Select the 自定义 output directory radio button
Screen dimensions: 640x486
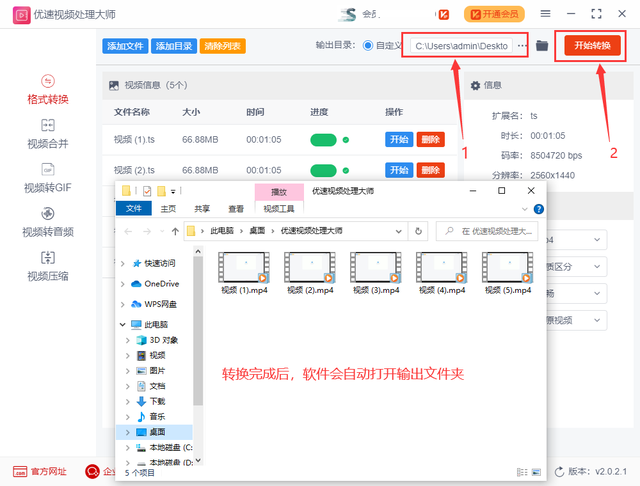click(368, 46)
